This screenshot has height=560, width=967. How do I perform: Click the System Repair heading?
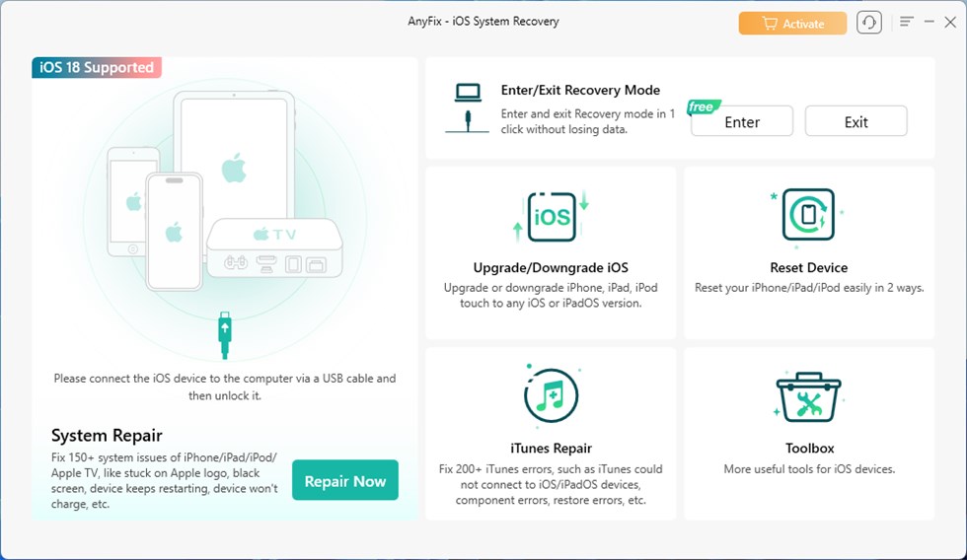107,436
